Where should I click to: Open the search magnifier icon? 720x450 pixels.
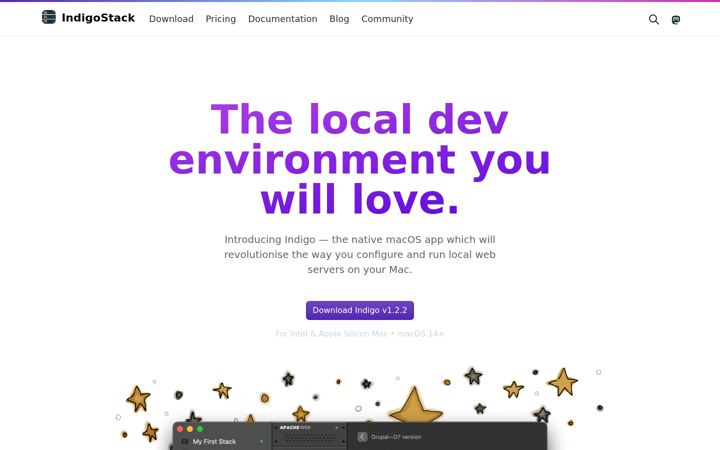(x=653, y=19)
